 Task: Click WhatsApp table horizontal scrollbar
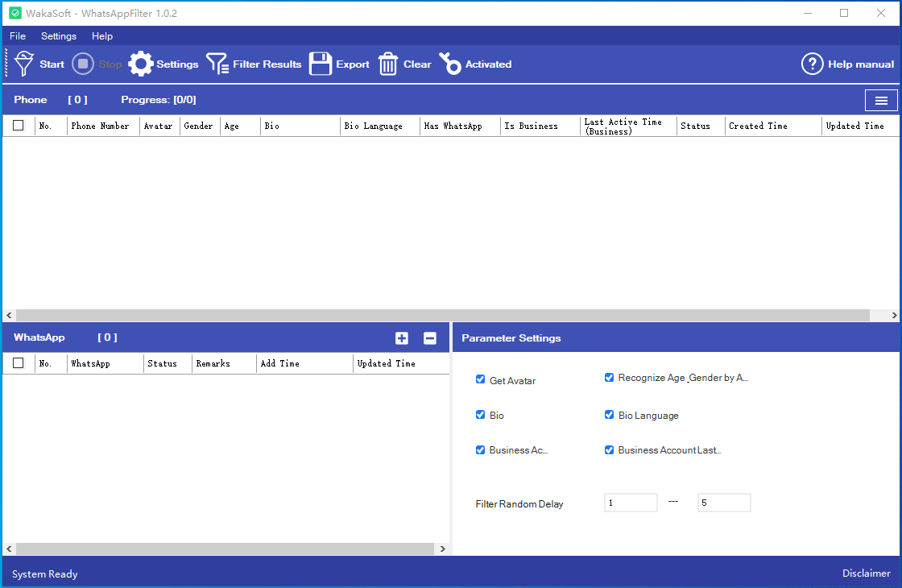(x=225, y=549)
